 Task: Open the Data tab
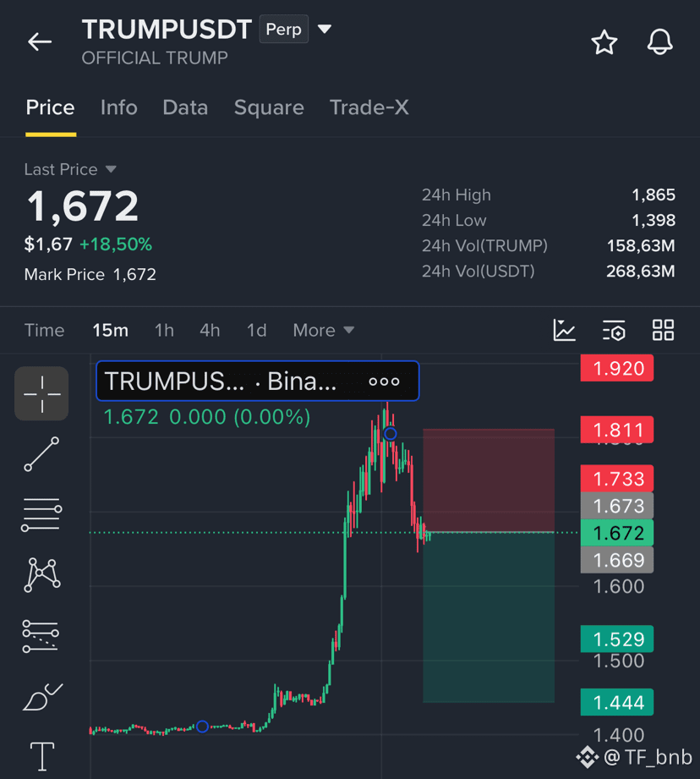[x=185, y=107]
